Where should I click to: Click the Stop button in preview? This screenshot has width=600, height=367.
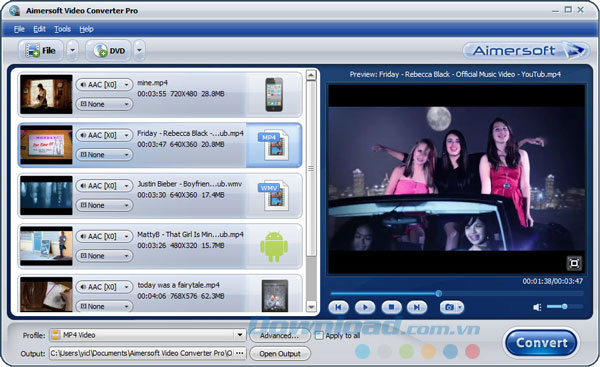click(391, 307)
